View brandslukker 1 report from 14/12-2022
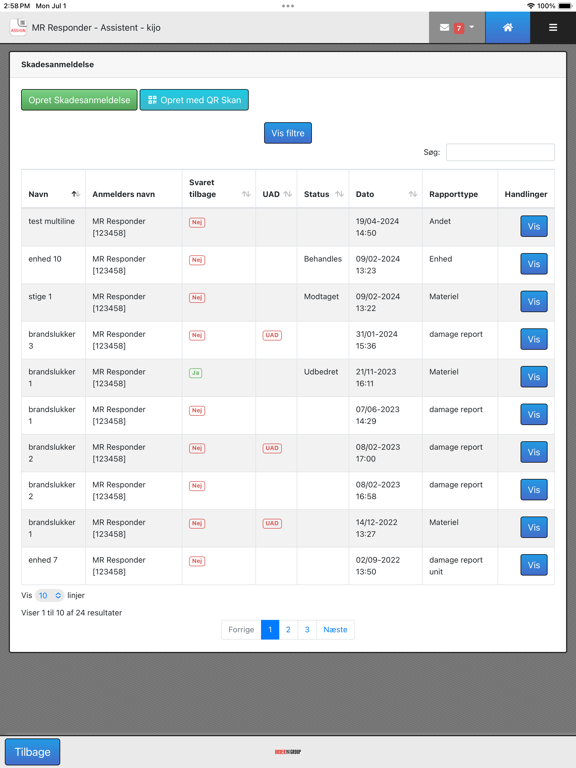Image resolution: width=576 pixels, height=768 pixels. coord(533,528)
